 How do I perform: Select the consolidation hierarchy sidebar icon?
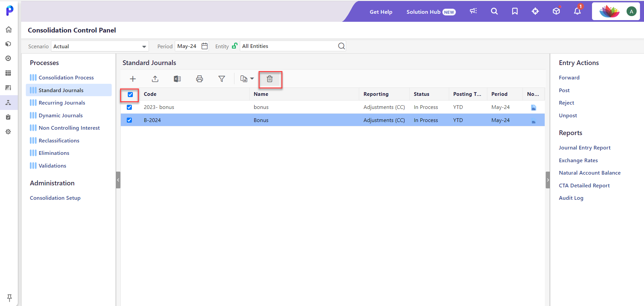point(8,103)
